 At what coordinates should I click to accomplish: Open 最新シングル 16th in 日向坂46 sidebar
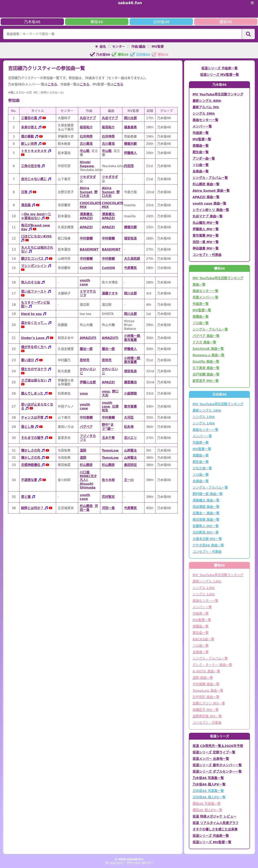click(207, 410)
